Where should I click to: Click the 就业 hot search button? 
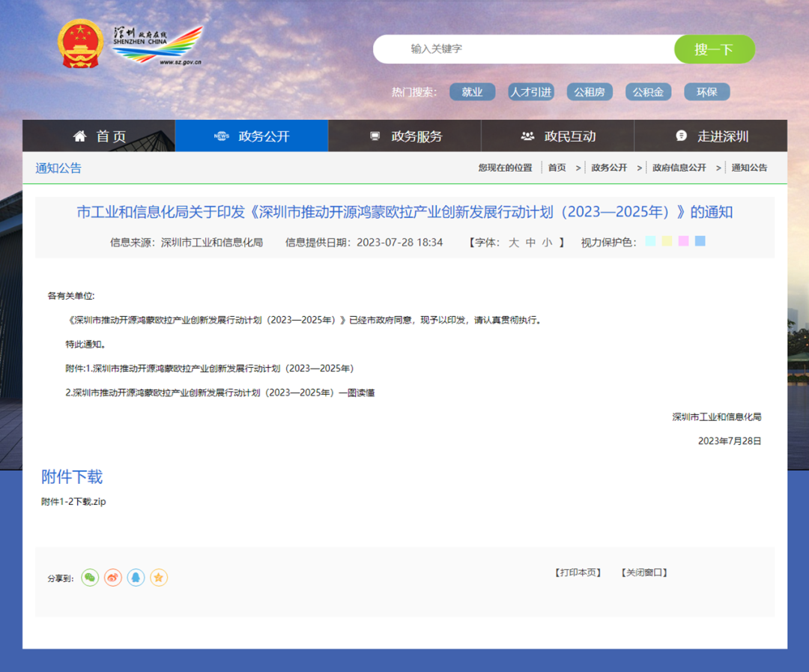(x=473, y=91)
